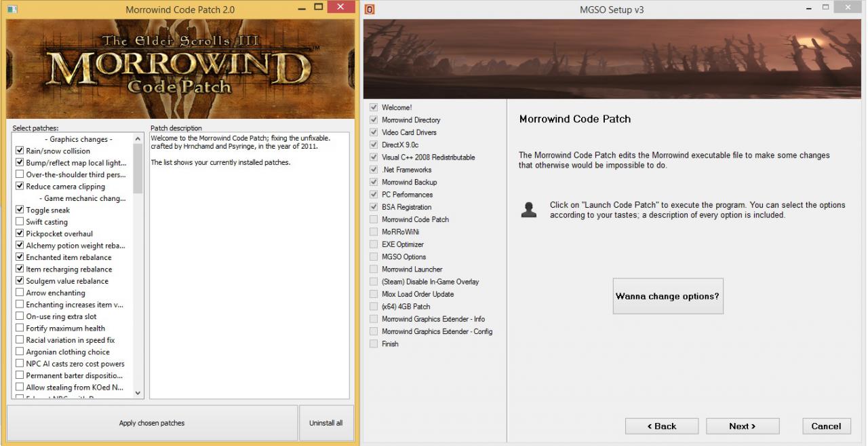868x446 pixels.
Task: Select Morrowind Graphics Extender - Info step
Action: 427,319
